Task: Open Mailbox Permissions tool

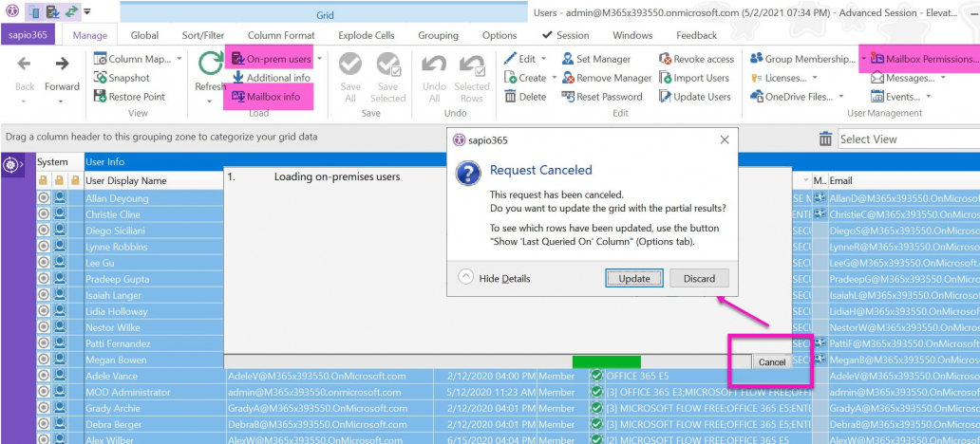Action: tap(924, 60)
